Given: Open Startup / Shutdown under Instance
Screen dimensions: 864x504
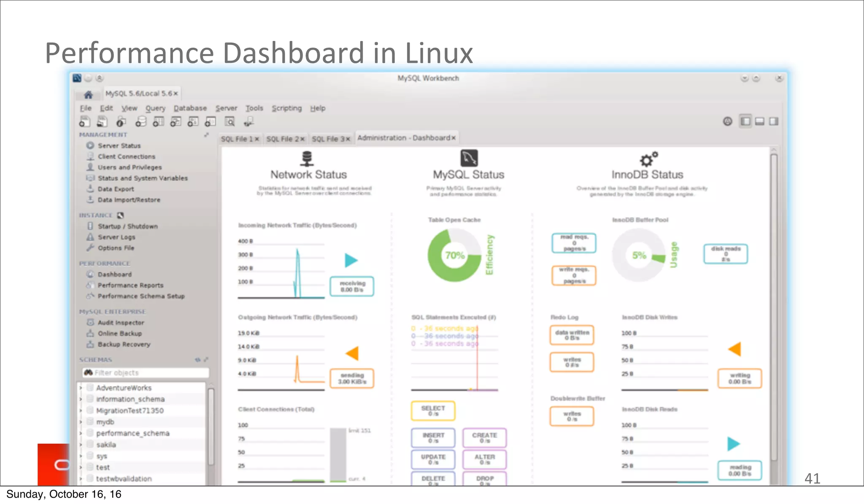Looking at the screenshot, I should (x=128, y=226).
